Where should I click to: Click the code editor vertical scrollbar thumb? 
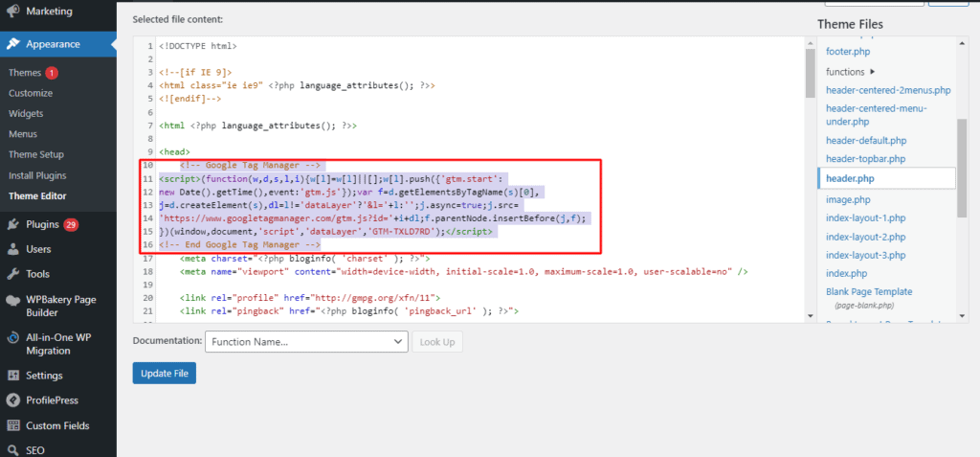click(810, 73)
